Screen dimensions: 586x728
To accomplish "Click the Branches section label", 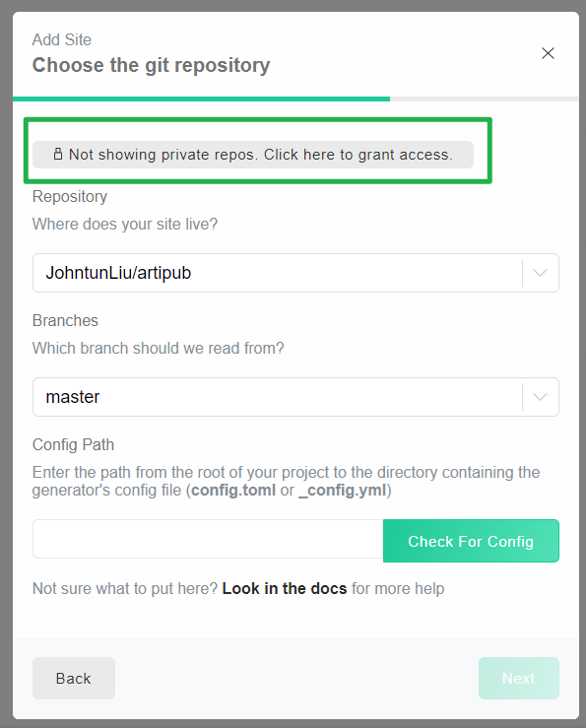I will [x=65, y=320].
